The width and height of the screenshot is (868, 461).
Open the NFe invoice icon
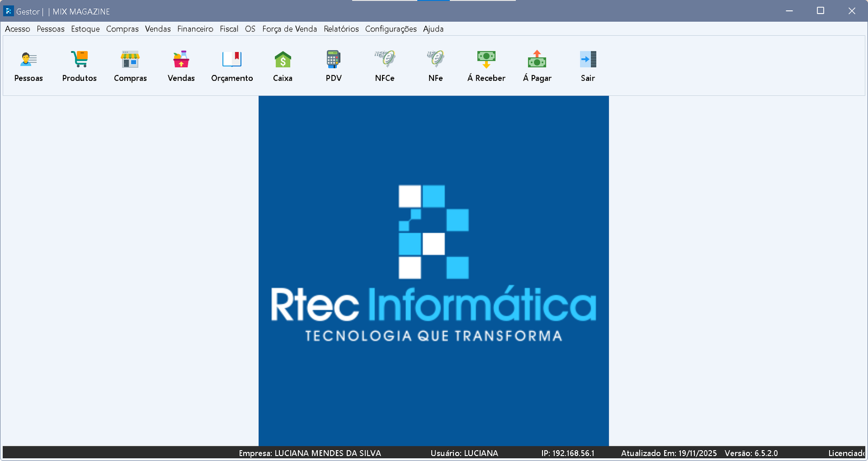coord(436,58)
